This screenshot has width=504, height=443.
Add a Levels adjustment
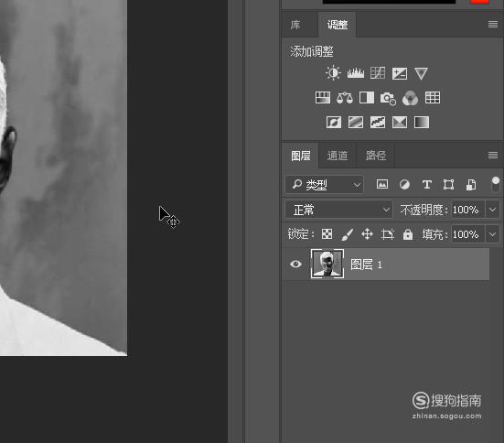pyautogui.click(x=356, y=73)
